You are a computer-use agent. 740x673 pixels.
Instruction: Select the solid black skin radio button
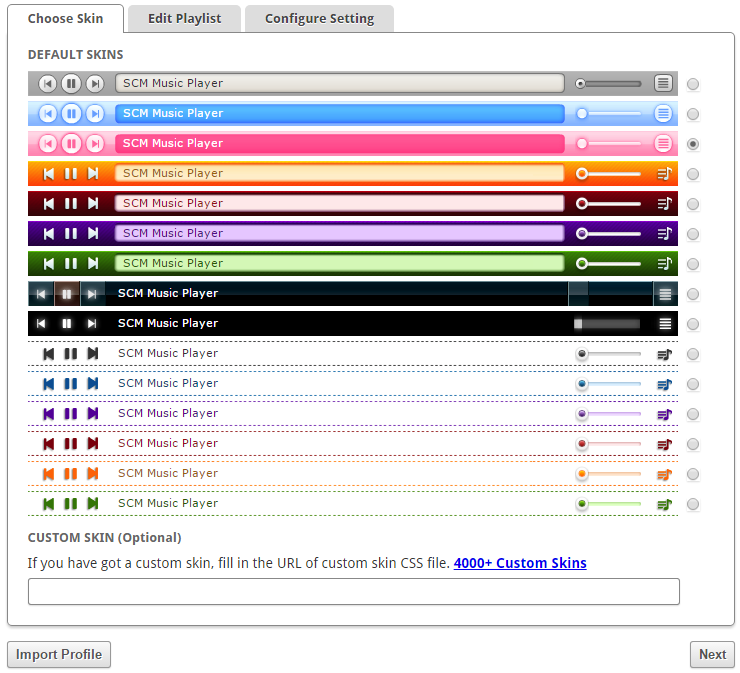[693, 324]
